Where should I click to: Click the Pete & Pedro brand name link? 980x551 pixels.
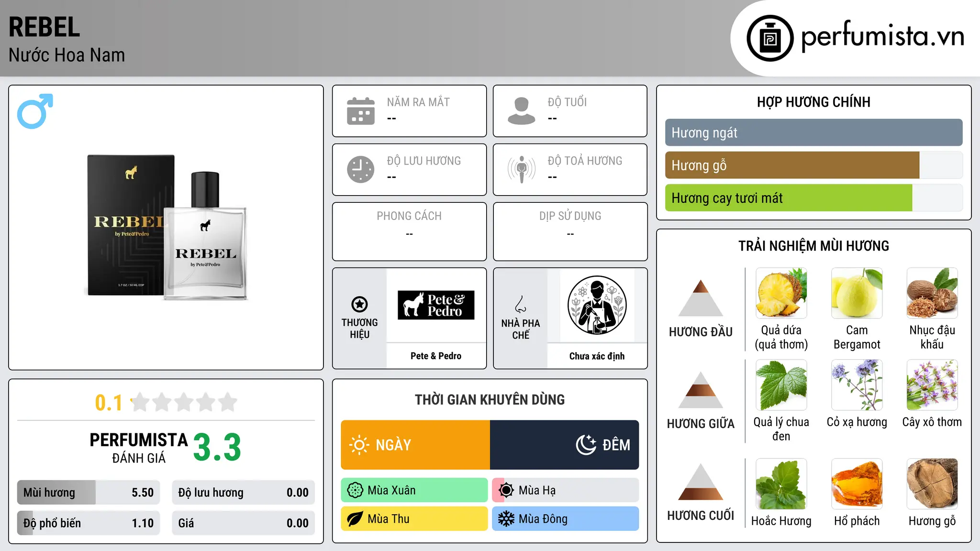coord(436,356)
